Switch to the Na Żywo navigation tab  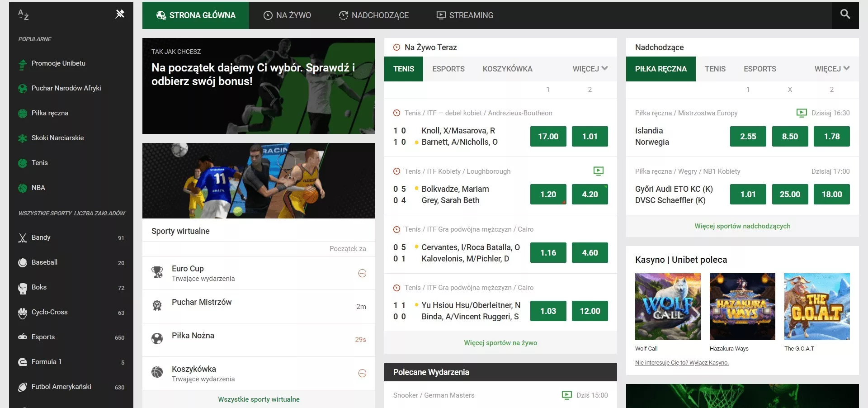click(288, 15)
